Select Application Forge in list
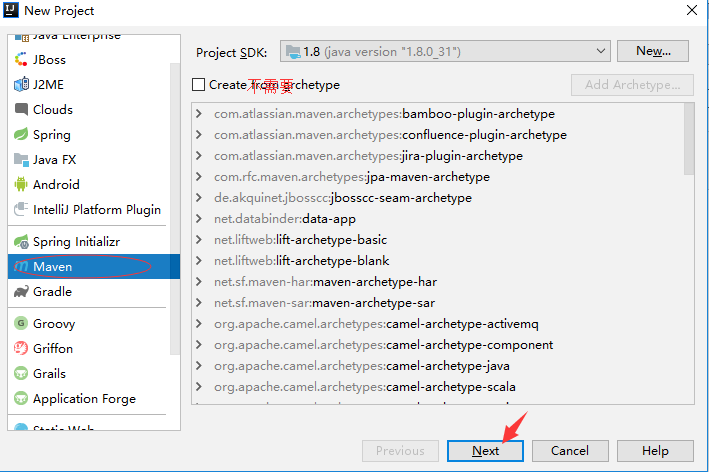This screenshot has width=709, height=472. click(89, 398)
